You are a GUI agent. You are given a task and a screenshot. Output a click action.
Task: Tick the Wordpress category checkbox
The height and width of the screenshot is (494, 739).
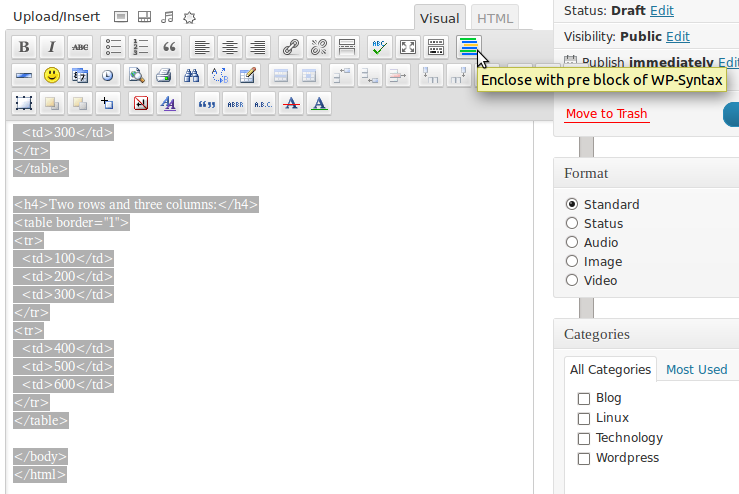coord(584,458)
